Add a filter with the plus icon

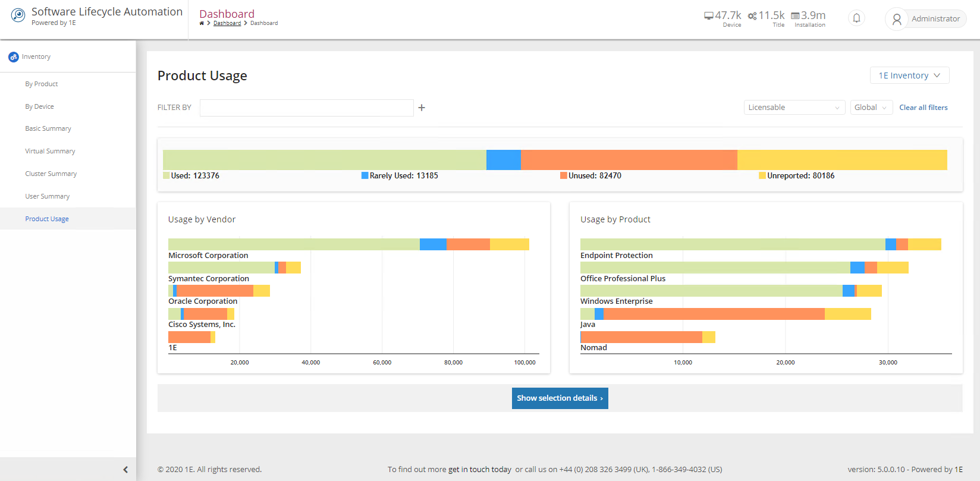[422, 108]
